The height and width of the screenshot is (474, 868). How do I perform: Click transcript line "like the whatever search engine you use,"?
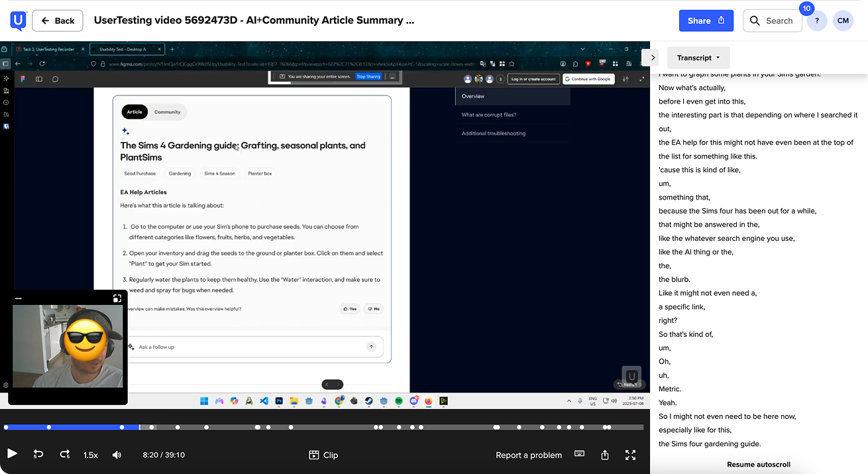(x=726, y=238)
